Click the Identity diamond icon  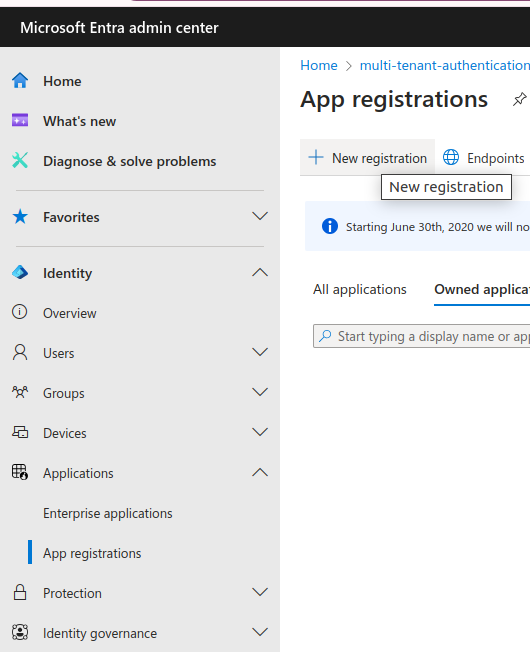click(20, 273)
